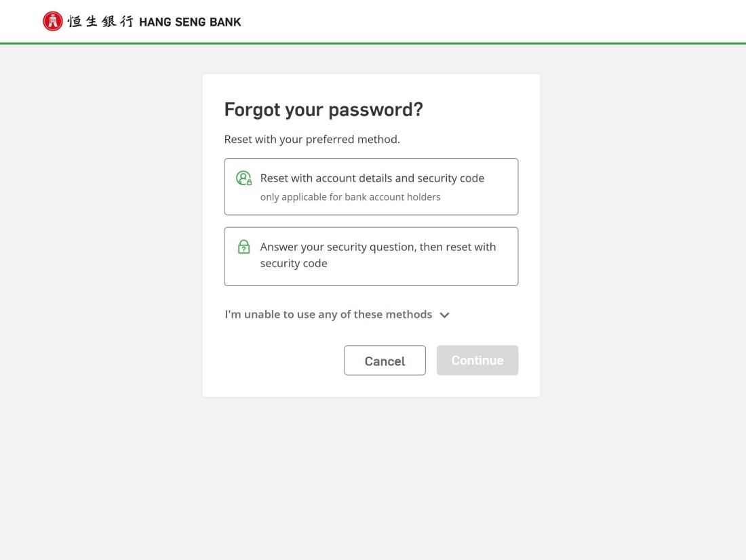Choose the 'Answer your security question' reset option
Image resolution: width=746 pixels, height=560 pixels.
pyautogui.click(x=378, y=247)
